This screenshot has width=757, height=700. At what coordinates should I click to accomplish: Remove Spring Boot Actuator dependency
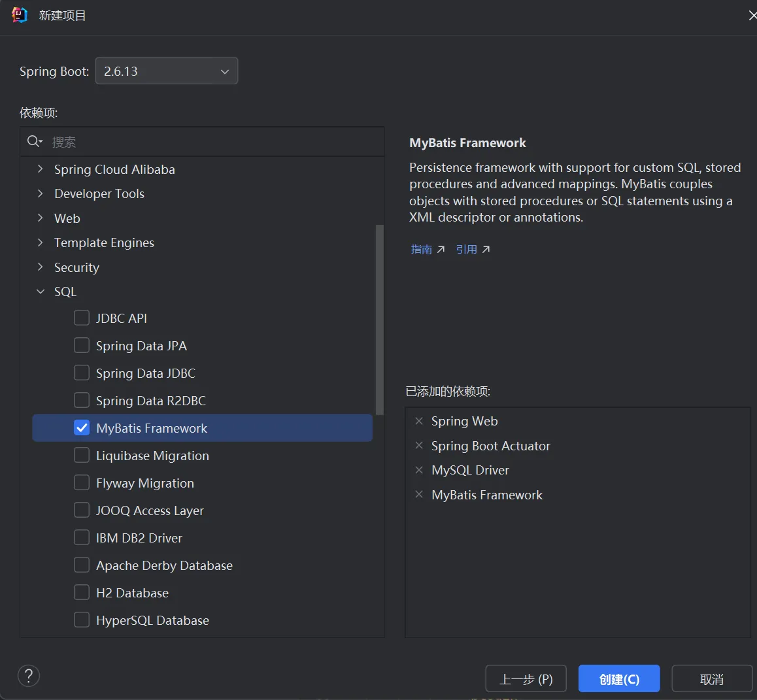(x=419, y=446)
